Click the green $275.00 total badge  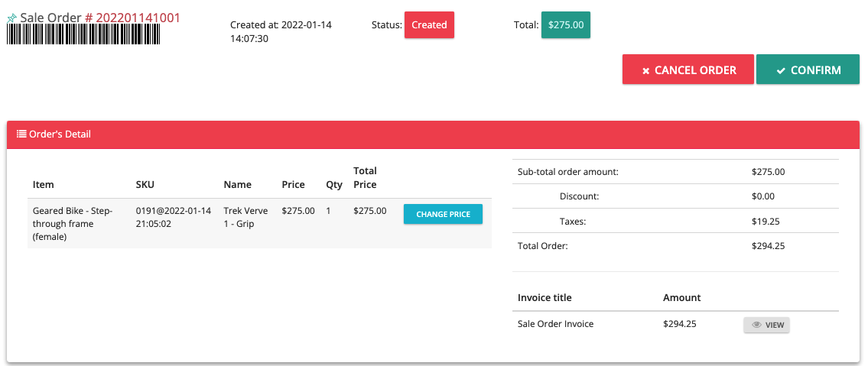point(566,25)
